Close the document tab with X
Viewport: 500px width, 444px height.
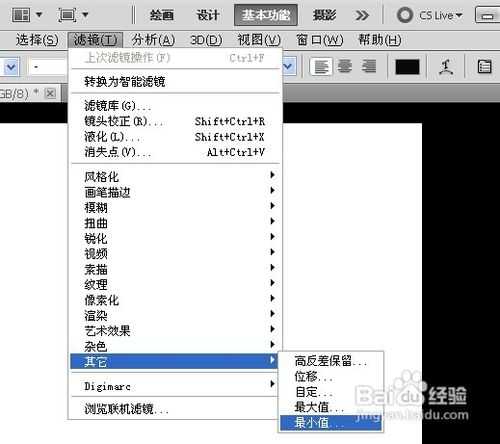tap(50, 93)
